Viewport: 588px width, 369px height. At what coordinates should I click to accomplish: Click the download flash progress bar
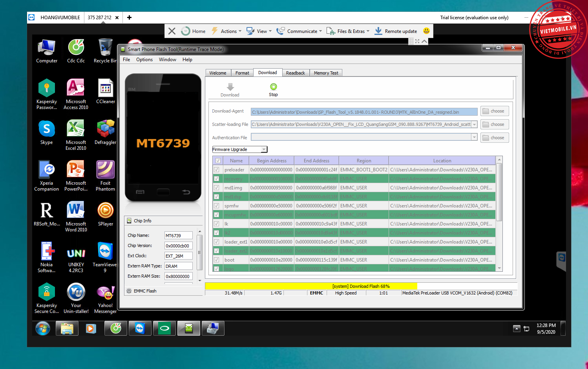coord(361,286)
